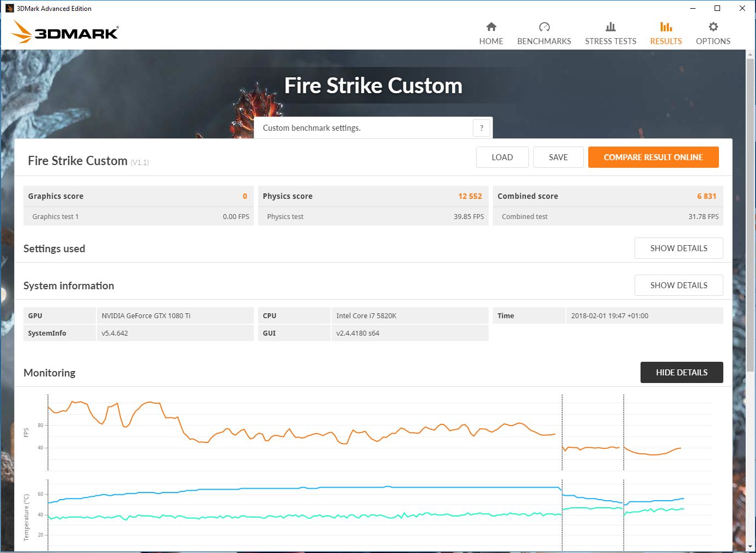Screen dimensions: 756x553
Task: Click Custom benchmark settings description text
Action: click(312, 128)
